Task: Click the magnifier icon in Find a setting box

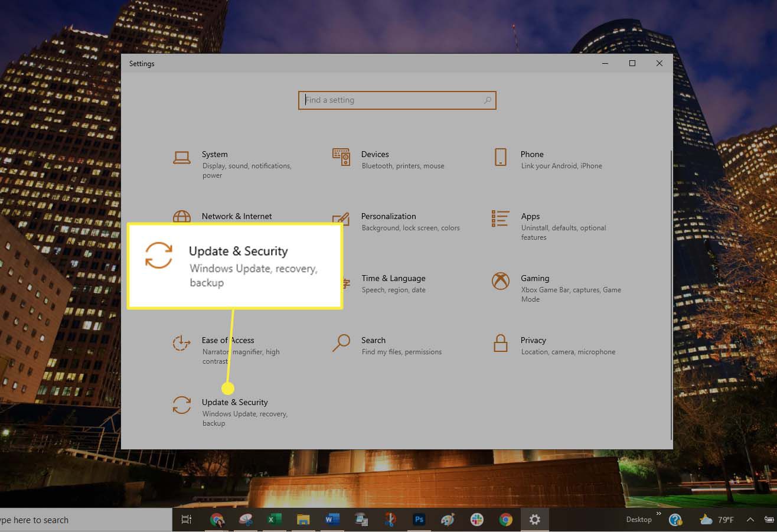Action: pos(487,100)
